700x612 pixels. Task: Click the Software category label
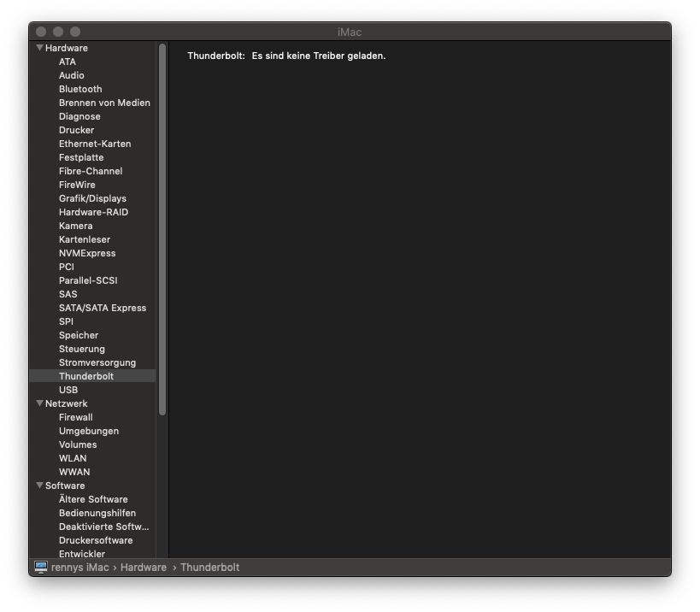pyautogui.click(x=65, y=485)
